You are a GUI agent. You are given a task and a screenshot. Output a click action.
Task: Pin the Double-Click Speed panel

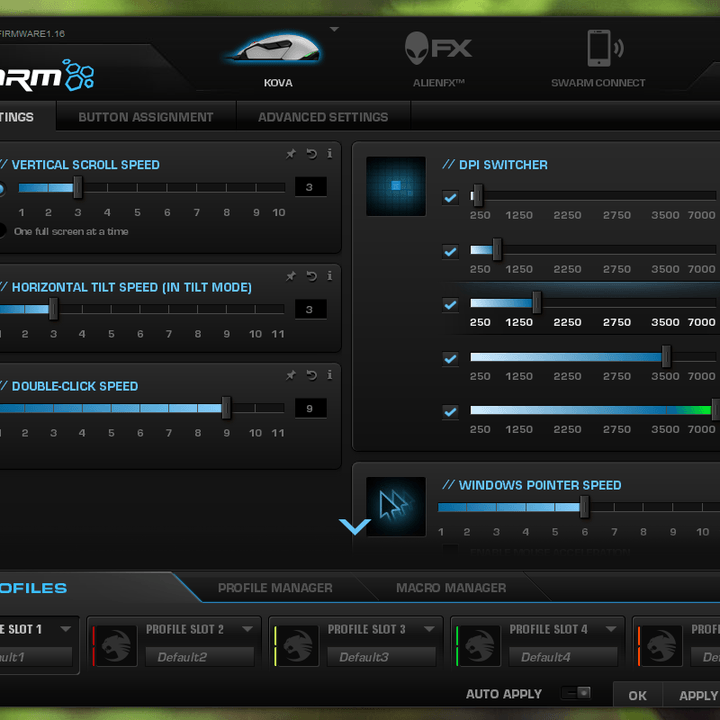click(291, 375)
